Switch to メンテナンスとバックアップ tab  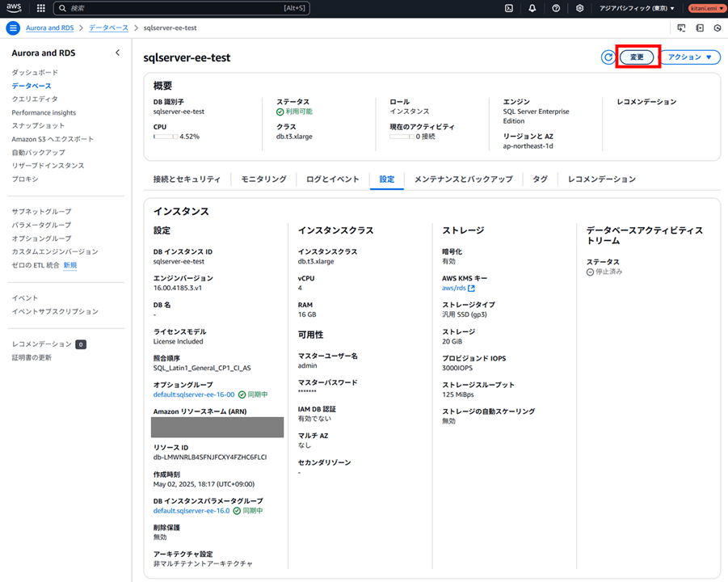(x=463, y=179)
